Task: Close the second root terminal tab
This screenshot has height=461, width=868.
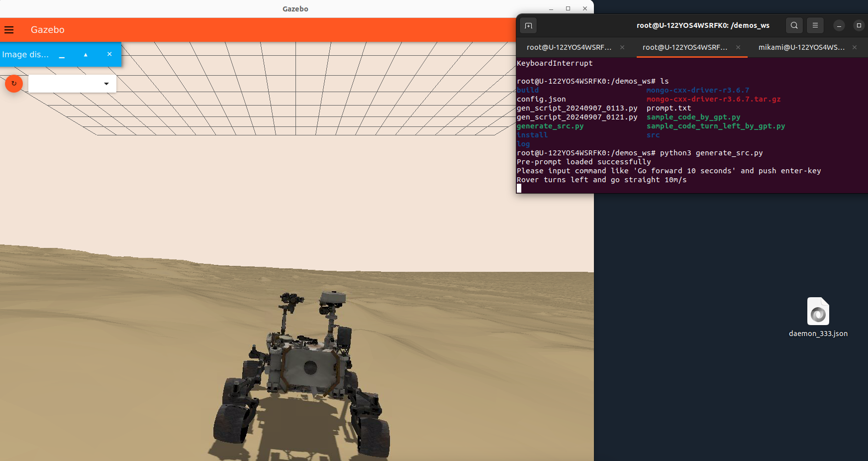Action: [x=738, y=47]
